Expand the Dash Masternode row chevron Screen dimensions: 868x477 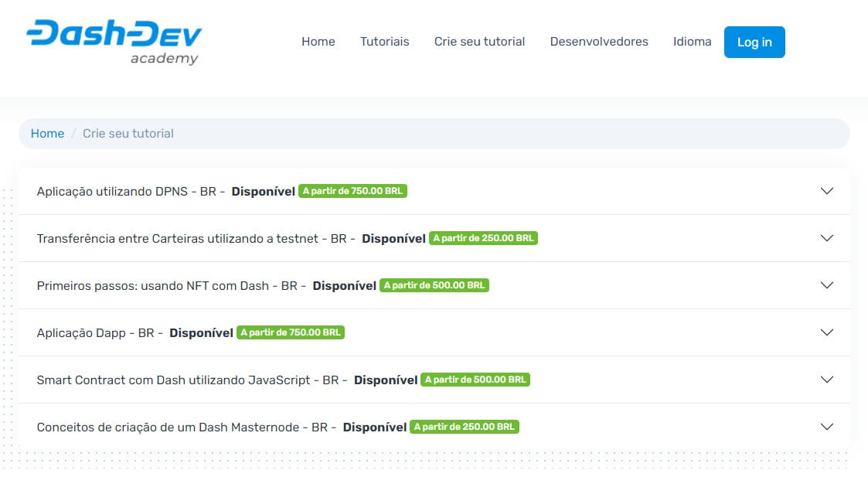pyautogui.click(x=827, y=427)
